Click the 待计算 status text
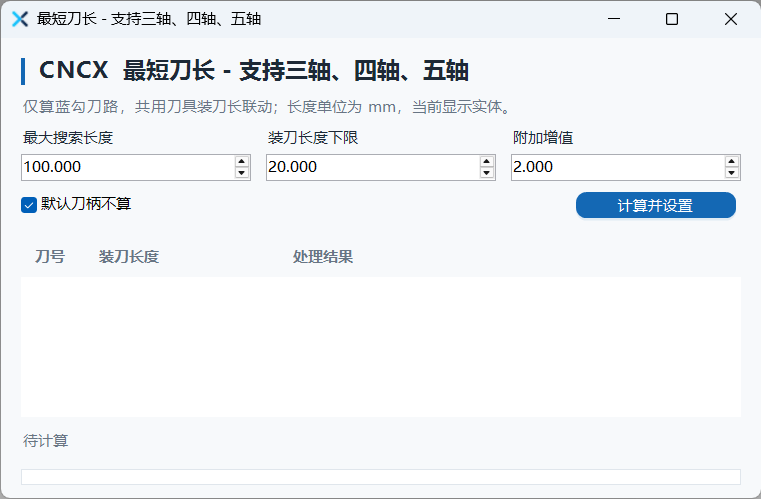Screen dimensions: 761x499 [x=46, y=441]
